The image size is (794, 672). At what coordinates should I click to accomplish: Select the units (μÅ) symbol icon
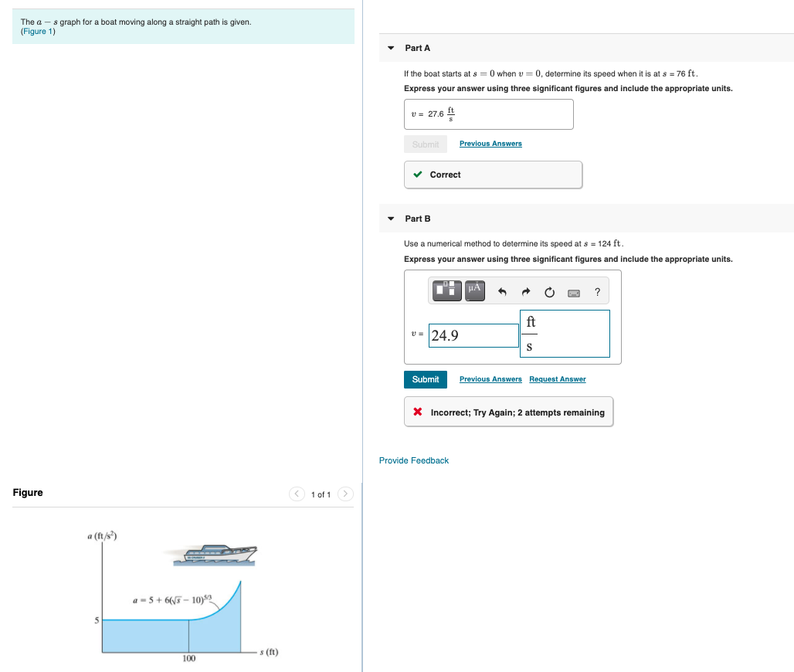(473, 290)
